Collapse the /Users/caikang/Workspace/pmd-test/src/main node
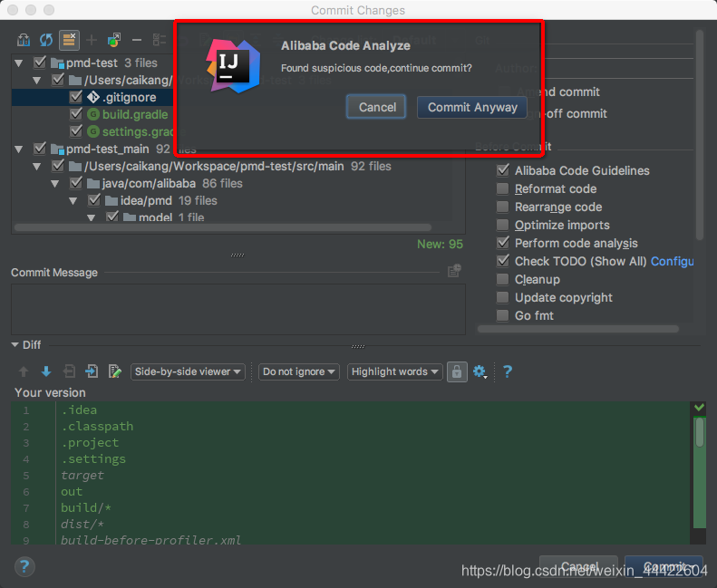Viewport: 717px width, 588px height. [x=37, y=167]
